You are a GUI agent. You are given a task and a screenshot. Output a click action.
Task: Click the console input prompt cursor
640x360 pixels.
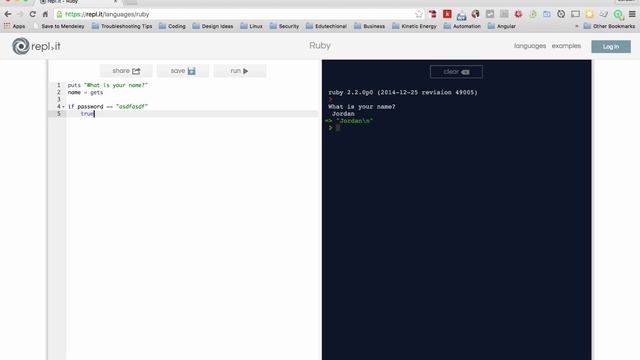[x=338, y=128]
